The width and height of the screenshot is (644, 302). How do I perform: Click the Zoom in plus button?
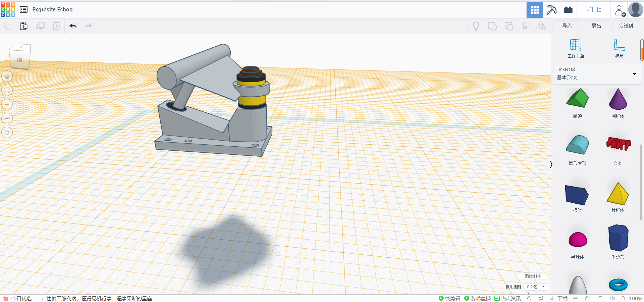(x=7, y=104)
